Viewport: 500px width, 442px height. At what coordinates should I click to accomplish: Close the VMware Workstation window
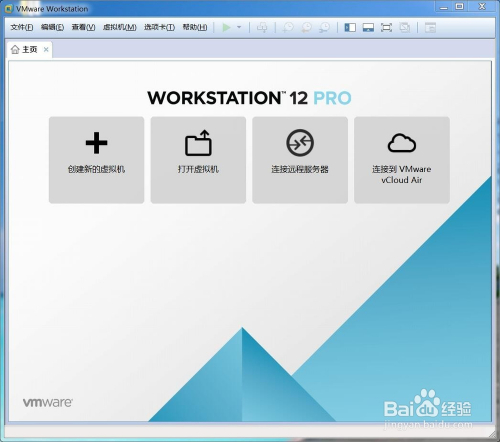coord(482,7)
